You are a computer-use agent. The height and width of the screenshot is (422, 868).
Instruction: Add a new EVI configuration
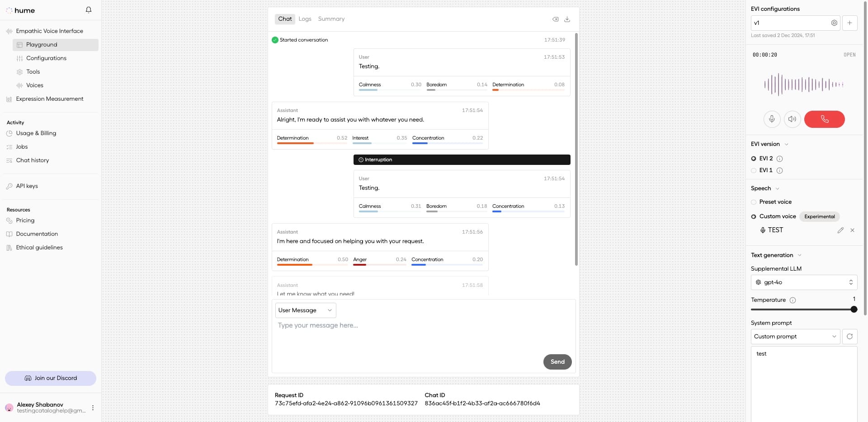point(849,23)
